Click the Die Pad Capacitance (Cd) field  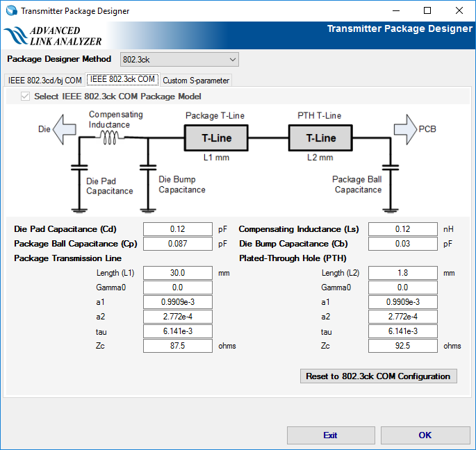point(177,229)
